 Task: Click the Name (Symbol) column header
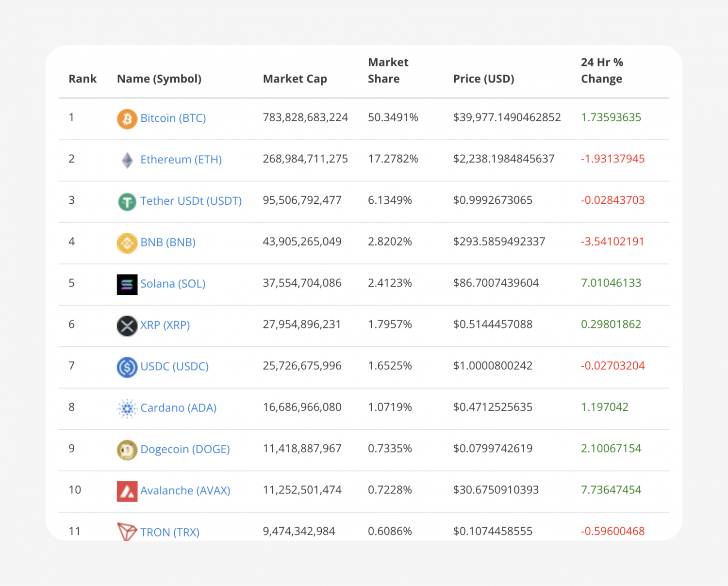click(159, 79)
